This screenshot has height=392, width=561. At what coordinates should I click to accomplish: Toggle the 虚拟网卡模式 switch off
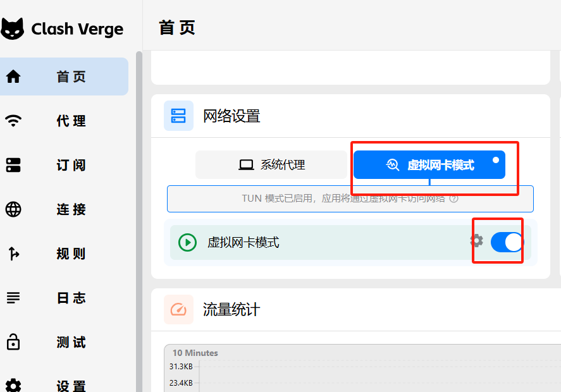point(507,242)
